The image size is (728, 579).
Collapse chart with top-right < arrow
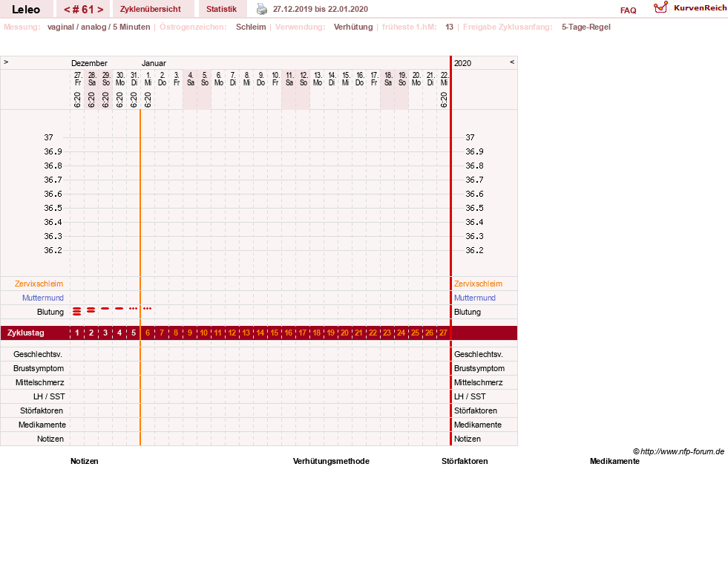(512, 62)
